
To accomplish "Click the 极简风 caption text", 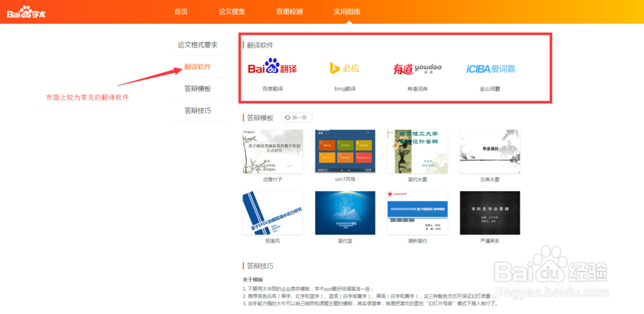I will (x=272, y=241).
